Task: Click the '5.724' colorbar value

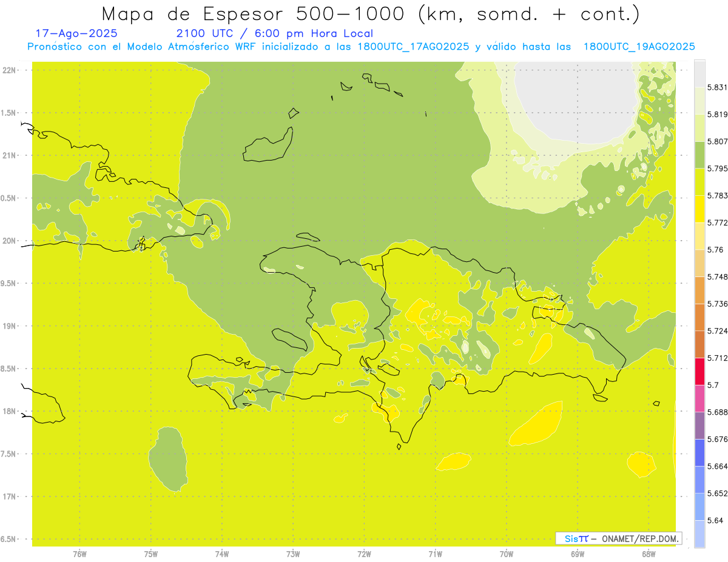Action: coord(718,331)
